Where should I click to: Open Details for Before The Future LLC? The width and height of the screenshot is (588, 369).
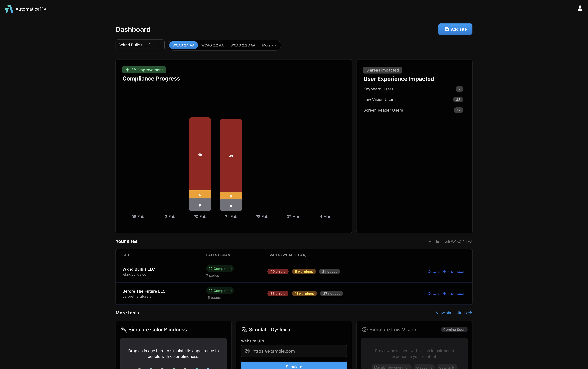[x=434, y=293]
